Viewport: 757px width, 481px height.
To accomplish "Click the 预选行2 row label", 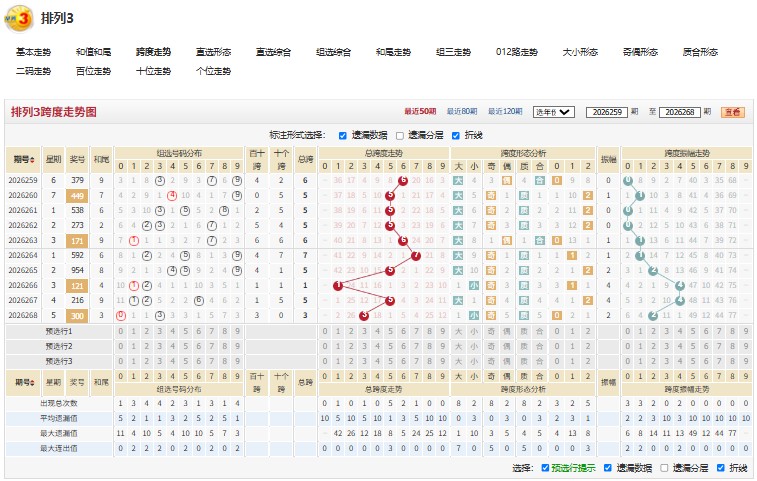I will coord(59,347).
